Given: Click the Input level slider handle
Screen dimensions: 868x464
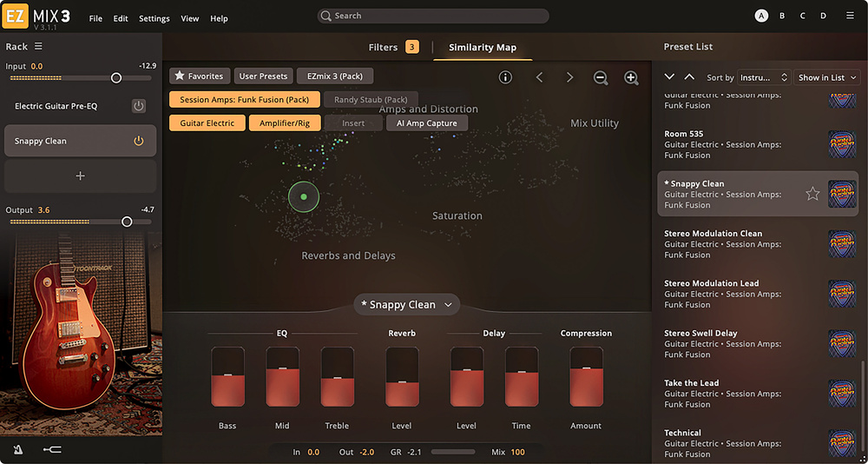Looking at the screenshot, I should [116, 78].
